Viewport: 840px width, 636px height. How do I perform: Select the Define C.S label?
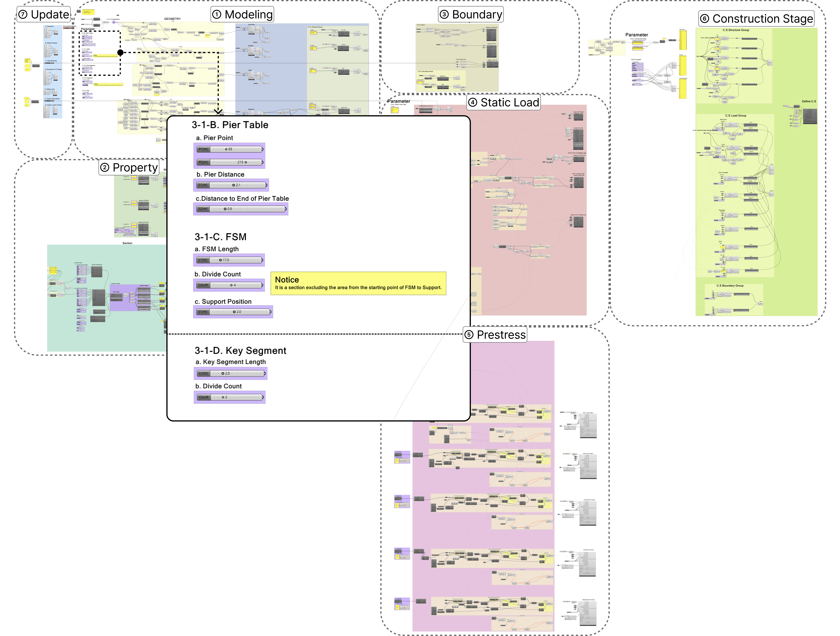[x=809, y=101]
